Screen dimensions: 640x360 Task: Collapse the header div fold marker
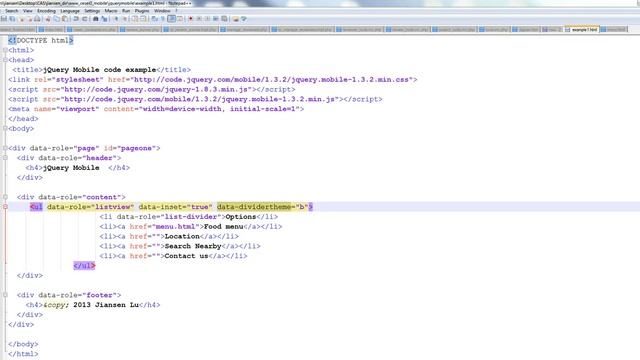5,158
